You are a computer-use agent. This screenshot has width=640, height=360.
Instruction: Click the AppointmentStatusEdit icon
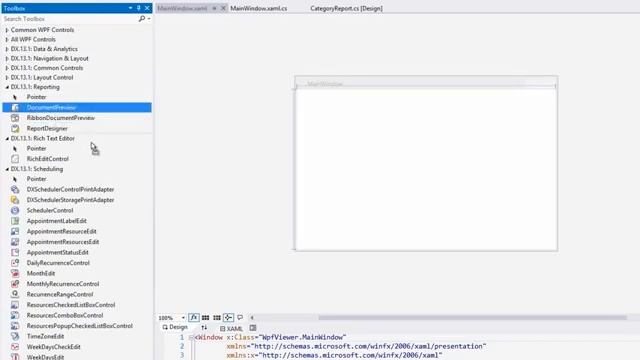(x=15, y=252)
